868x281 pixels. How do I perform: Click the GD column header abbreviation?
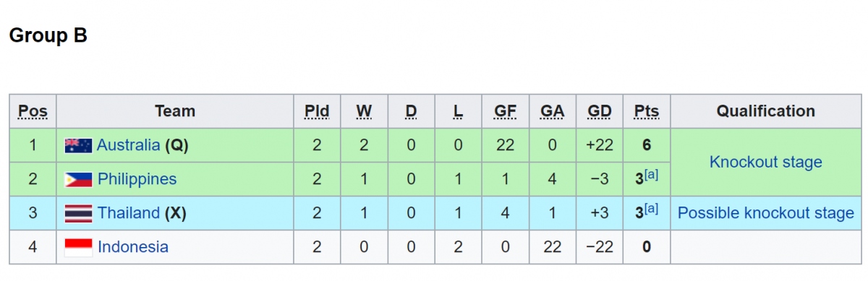click(x=599, y=111)
